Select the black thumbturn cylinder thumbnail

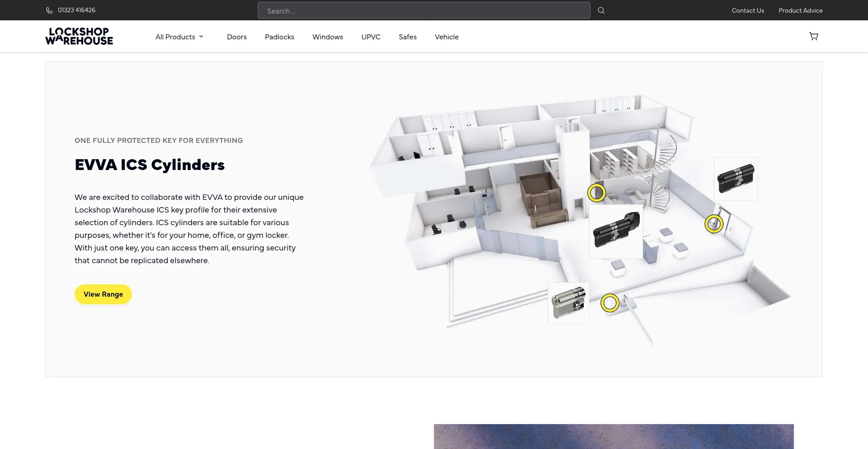(x=616, y=231)
